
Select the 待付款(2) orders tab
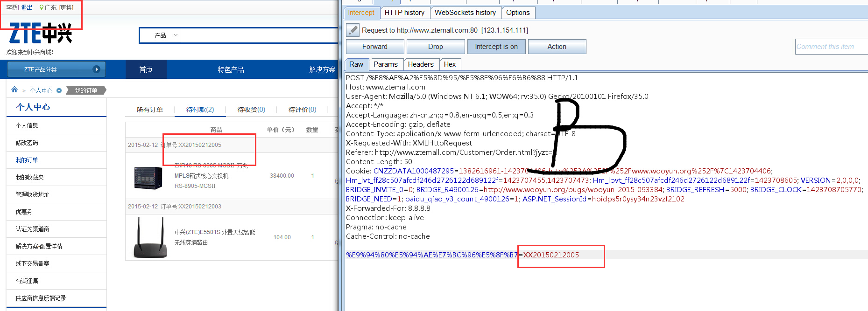click(x=200, y=110)
